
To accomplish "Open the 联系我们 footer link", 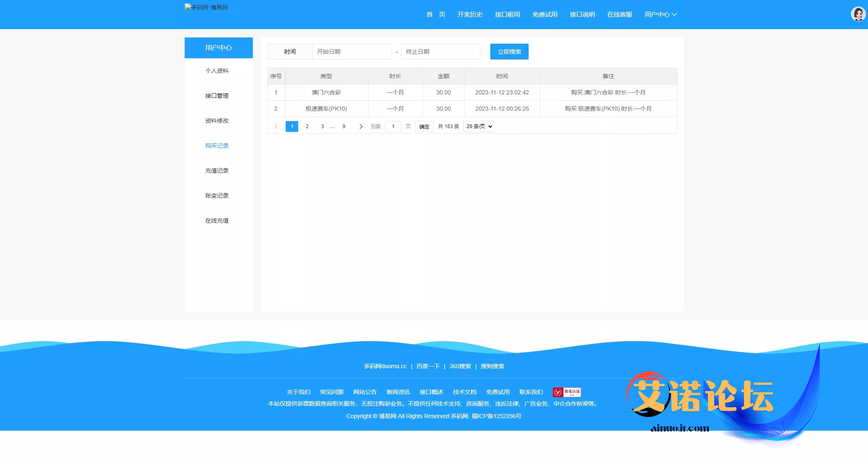I will click(x=531, y=392).
